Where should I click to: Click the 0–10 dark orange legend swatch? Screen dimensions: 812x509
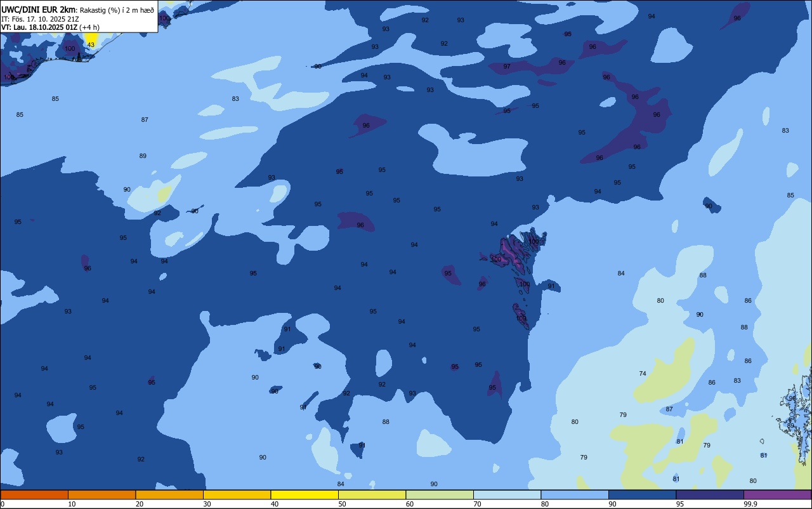[34, 495]
